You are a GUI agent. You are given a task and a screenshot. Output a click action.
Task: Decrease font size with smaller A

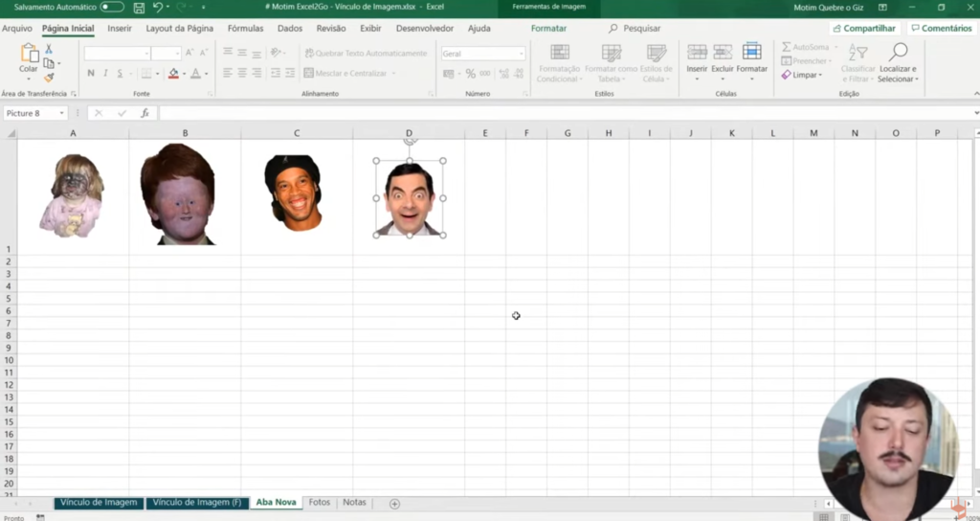(x=203, y=54)
